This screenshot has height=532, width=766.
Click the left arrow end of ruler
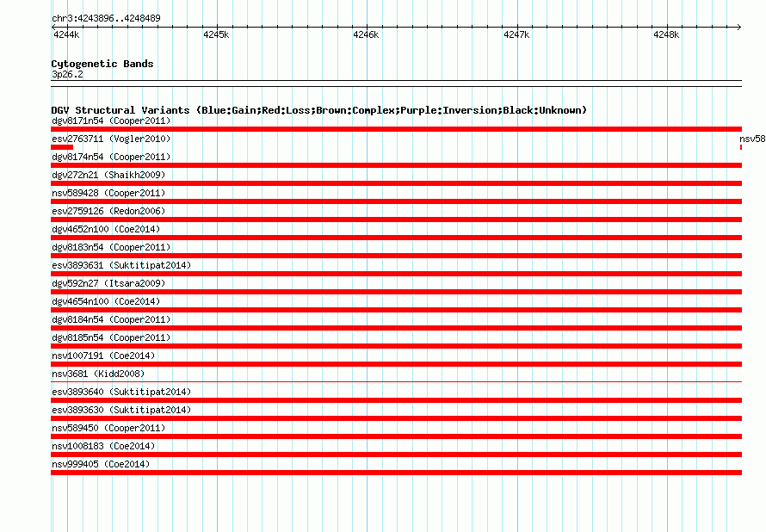point(53,27)
